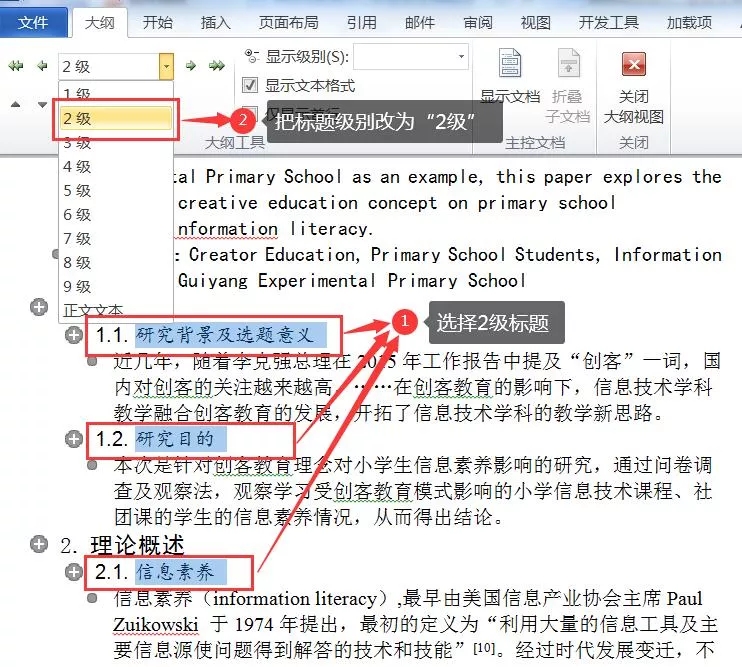
Task: Click text 'Guiyang Experimental Primary School'
Action: tap(352, 281)
